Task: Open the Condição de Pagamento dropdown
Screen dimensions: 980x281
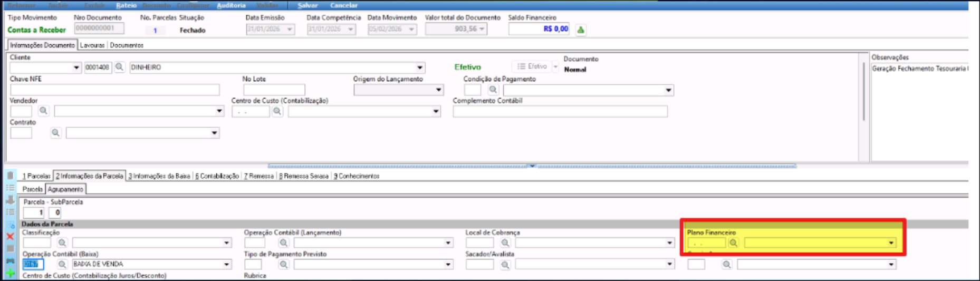Action: 668,90
